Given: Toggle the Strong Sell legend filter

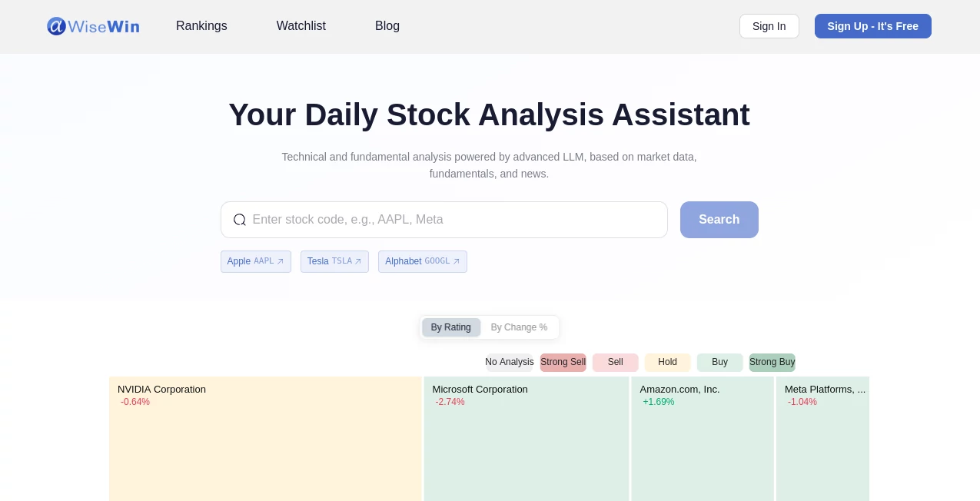Looking at the screenshot, I should point(563,362).
